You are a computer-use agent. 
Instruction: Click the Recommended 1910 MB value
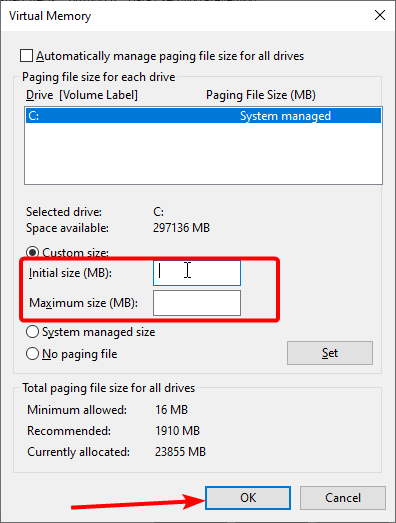(177, 431)
